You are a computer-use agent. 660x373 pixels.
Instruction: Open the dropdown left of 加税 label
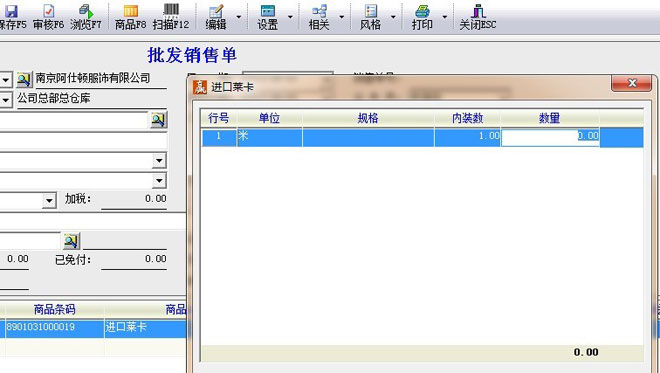49,200
